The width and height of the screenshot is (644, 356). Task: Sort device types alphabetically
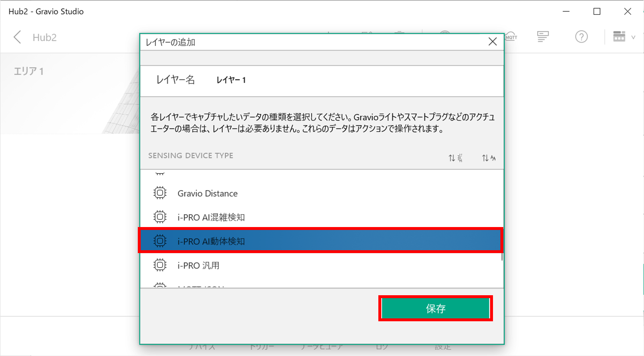tap(488, 158)
